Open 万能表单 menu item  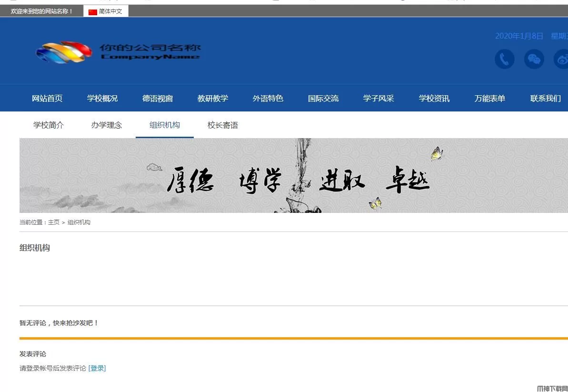(x=489, y=98)
